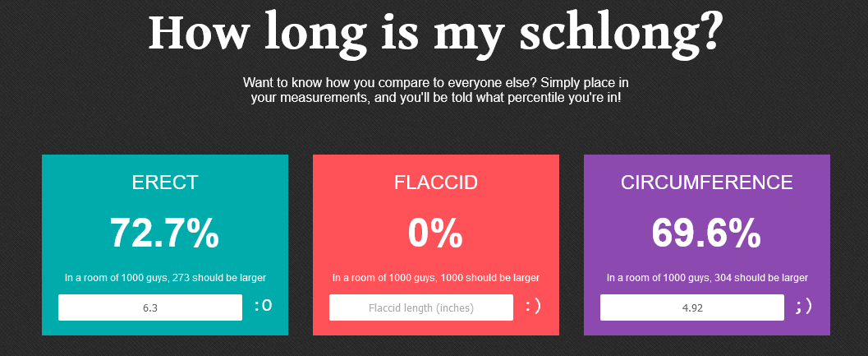Click the 0% percentile value
This screenshot has height=356, width=868.
(436, 233)
